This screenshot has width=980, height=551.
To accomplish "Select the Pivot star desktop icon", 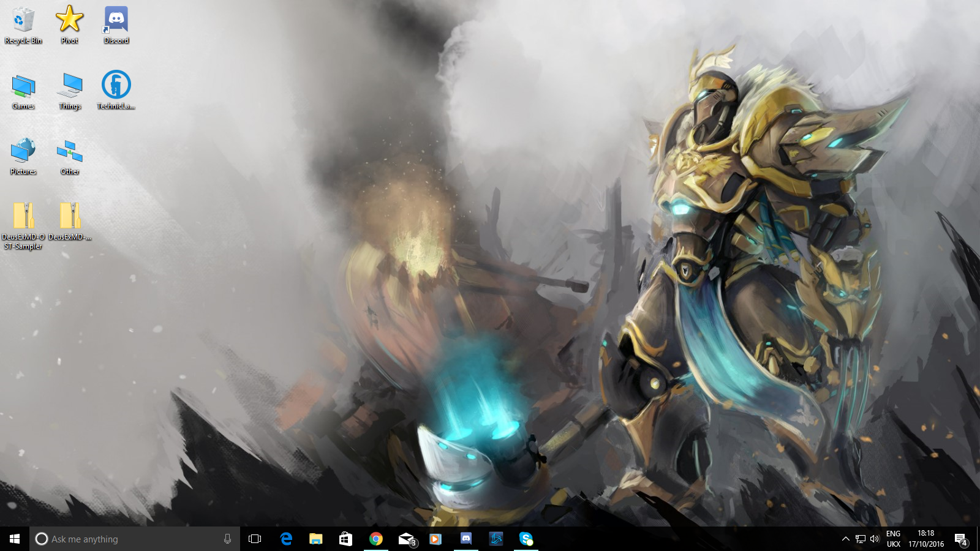I will coord(69,25).
